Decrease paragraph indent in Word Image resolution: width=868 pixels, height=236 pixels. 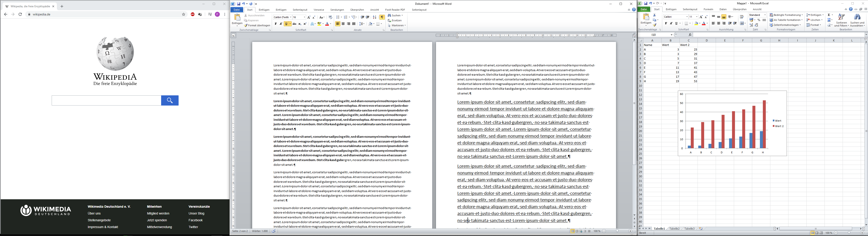click(362, 17)
